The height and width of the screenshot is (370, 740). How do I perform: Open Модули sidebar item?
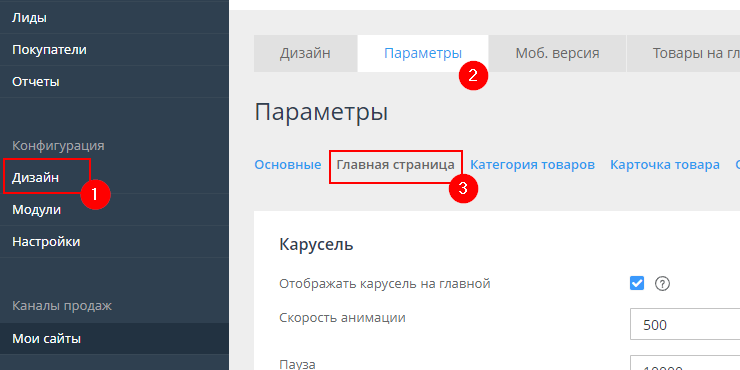[114, 210]
